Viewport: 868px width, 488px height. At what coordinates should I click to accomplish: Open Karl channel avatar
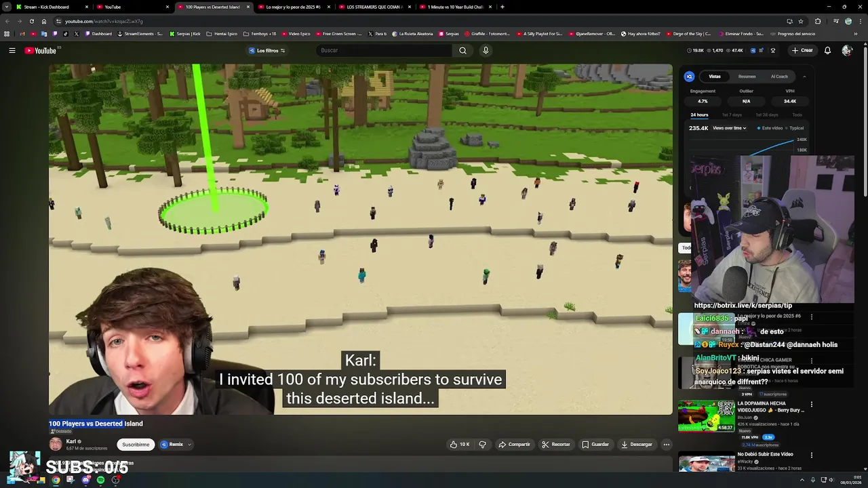56,444
